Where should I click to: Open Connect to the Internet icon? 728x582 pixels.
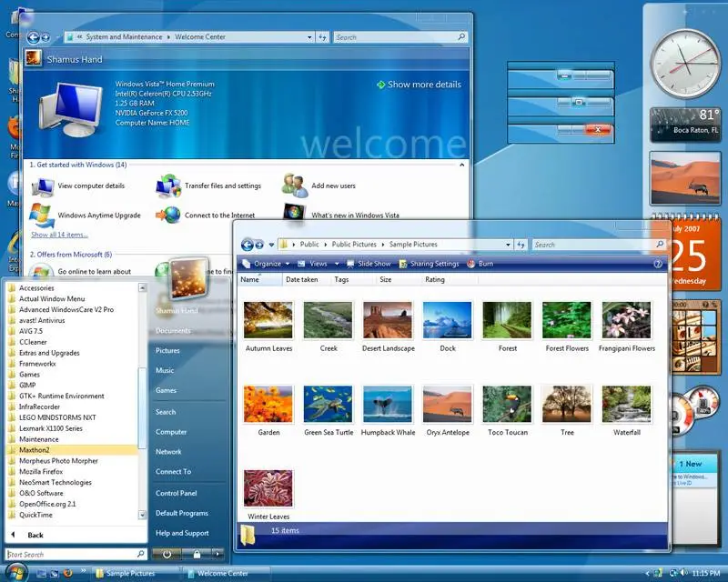coord(168,216)
